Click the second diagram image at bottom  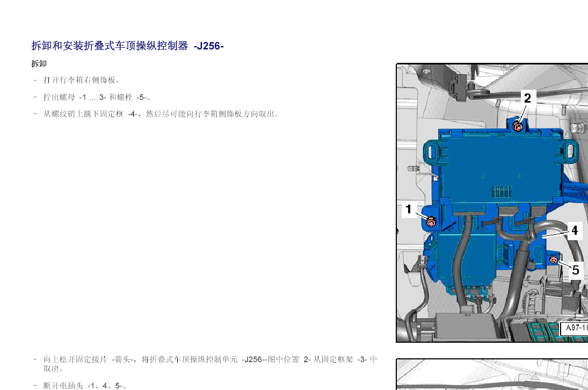pyautogui.click(x=492, y=374)
